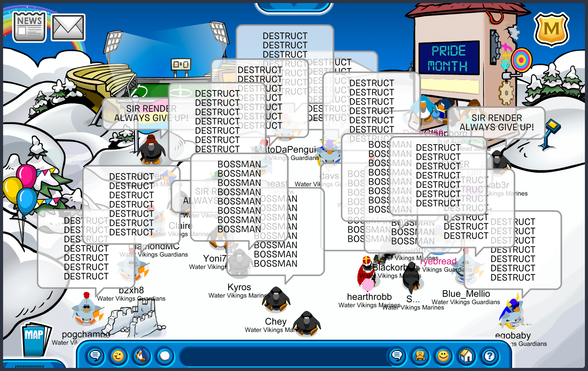
Task: Click the name label "egobaby"
Action: (x=513, y=335)
